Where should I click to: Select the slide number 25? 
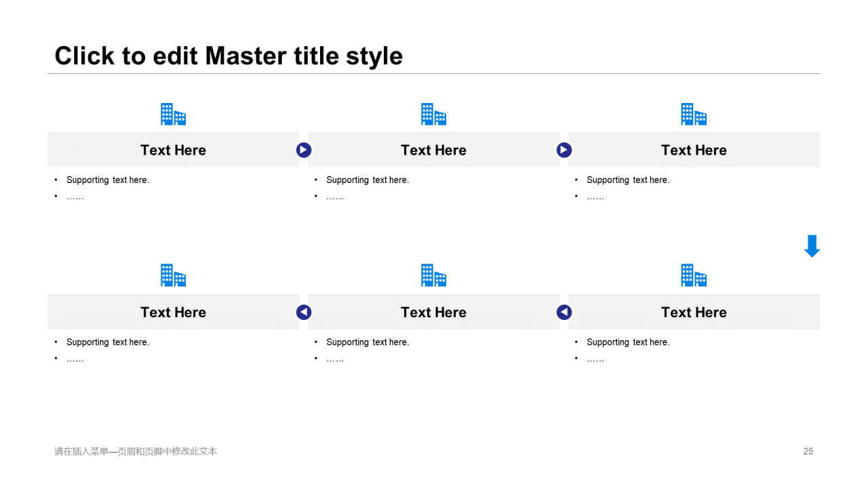(x=808, y=451)
